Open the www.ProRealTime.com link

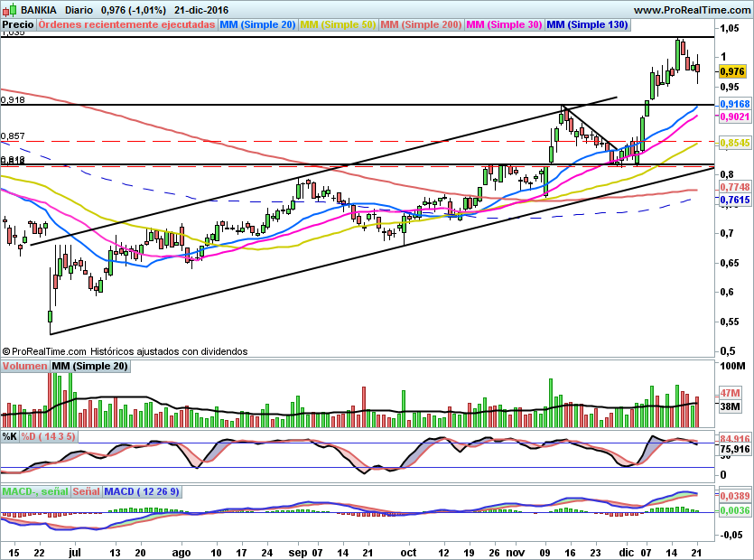pyautogui.click(x=691, y=9)
